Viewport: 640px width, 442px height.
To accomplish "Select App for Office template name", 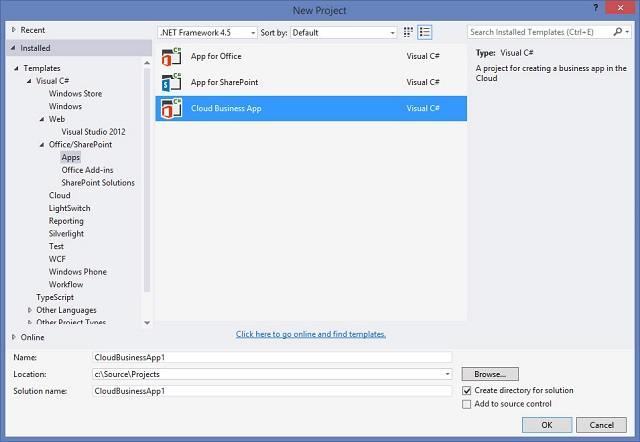I will pos(216,56).
